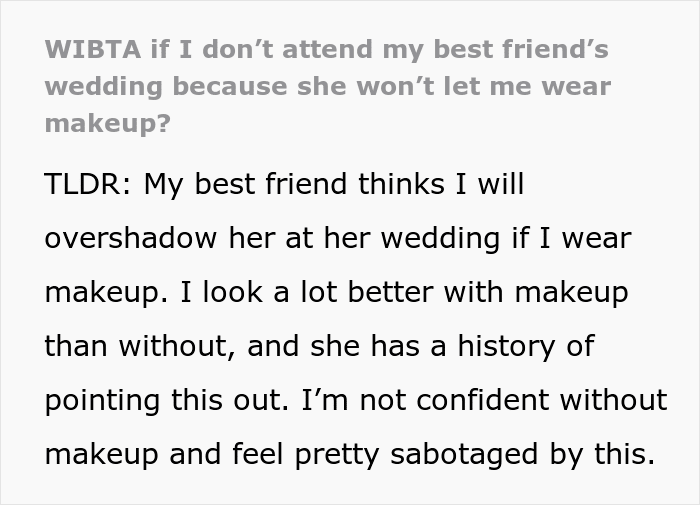This screenshot has width=700, height=505.
Task: Click the phrase "her at her wedding"
Action: [364, 238]
